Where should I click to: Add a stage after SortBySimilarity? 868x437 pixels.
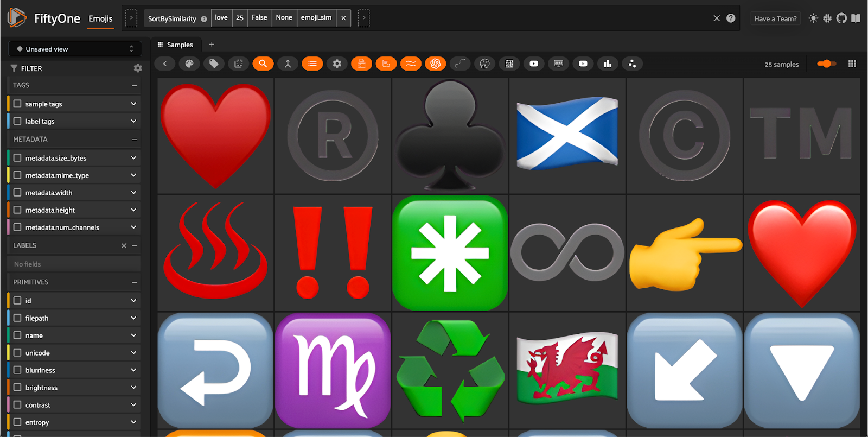tap(364, 18)
